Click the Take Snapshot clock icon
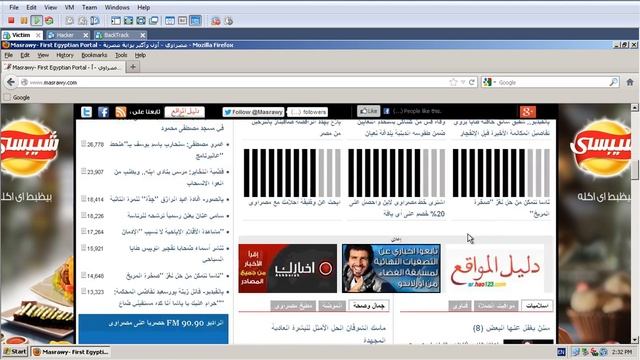Screen dimensions: 640x360 click(x=70, y=20)
